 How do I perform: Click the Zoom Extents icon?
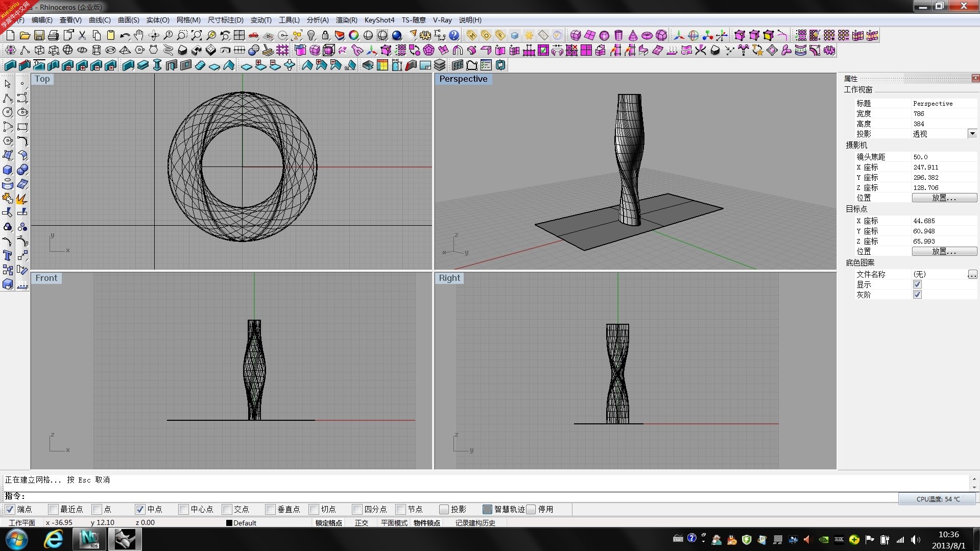pyautogui.click(x=196, y=35)
